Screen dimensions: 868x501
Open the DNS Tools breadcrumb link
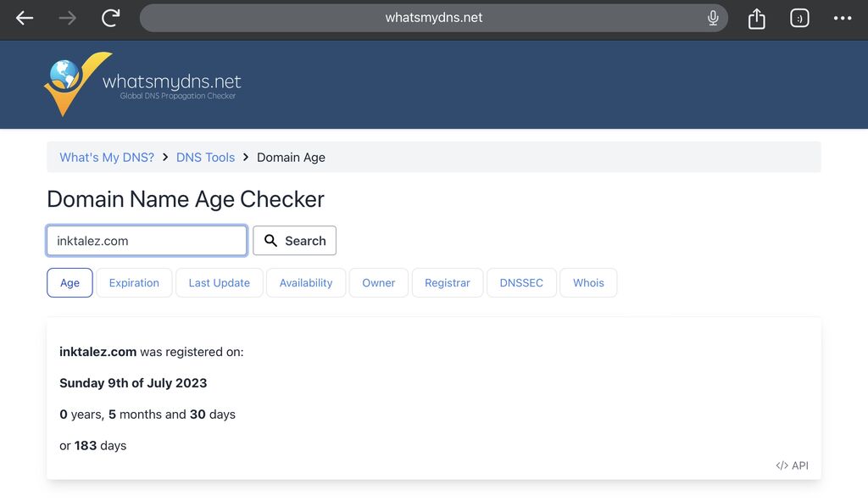[205, 157]
